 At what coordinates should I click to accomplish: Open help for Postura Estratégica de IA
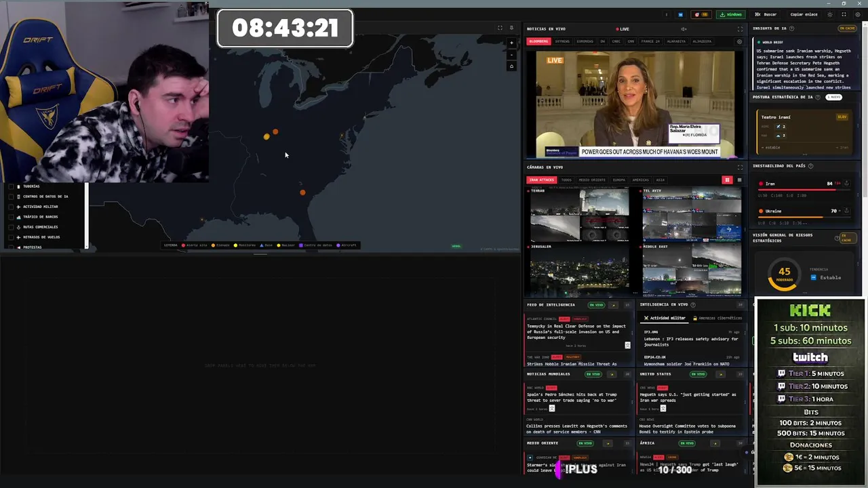[x=818, y=97]
